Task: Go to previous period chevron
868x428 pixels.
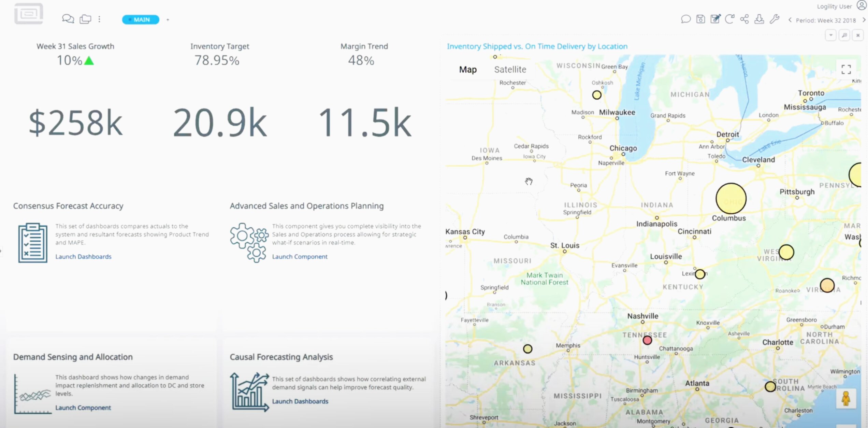Action: coord(790,20)
